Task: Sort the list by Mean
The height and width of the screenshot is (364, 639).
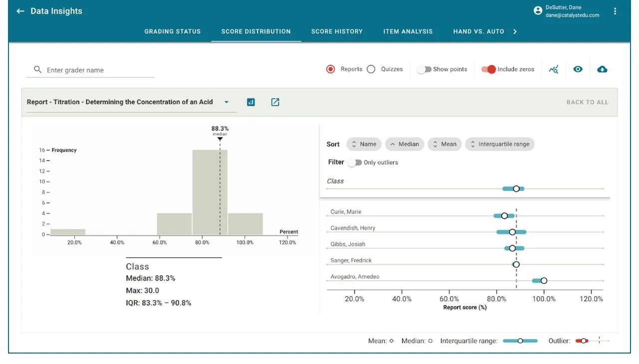Action: (x=444, y=144)
